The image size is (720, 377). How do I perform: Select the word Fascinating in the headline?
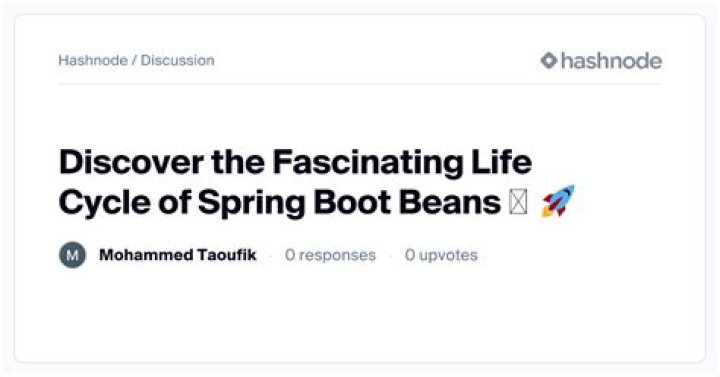(x=367, y=163)
